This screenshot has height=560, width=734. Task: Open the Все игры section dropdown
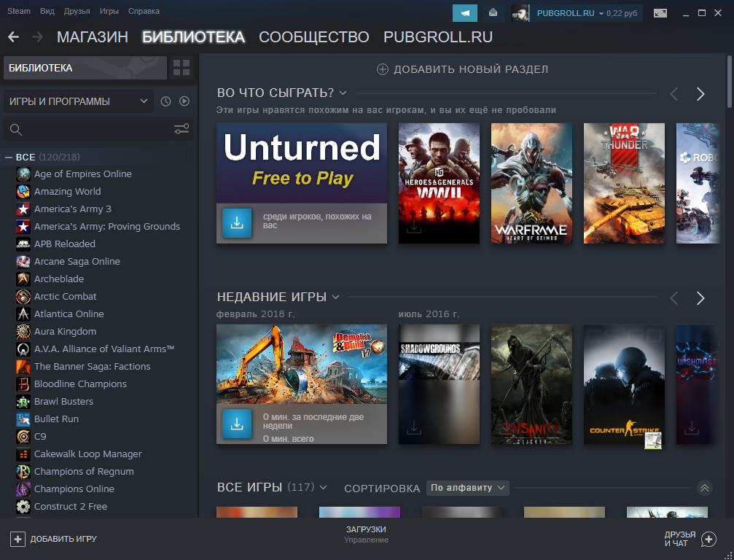coord(323,487)
